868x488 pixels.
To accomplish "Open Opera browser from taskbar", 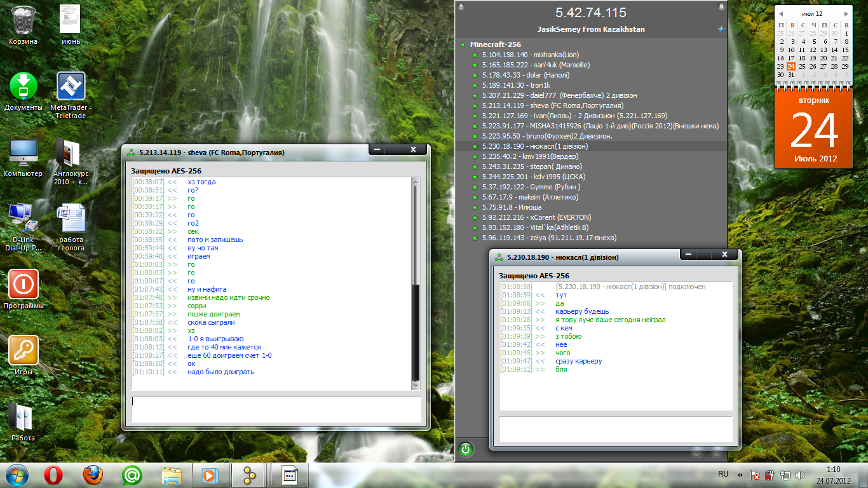I will (53, 475).
